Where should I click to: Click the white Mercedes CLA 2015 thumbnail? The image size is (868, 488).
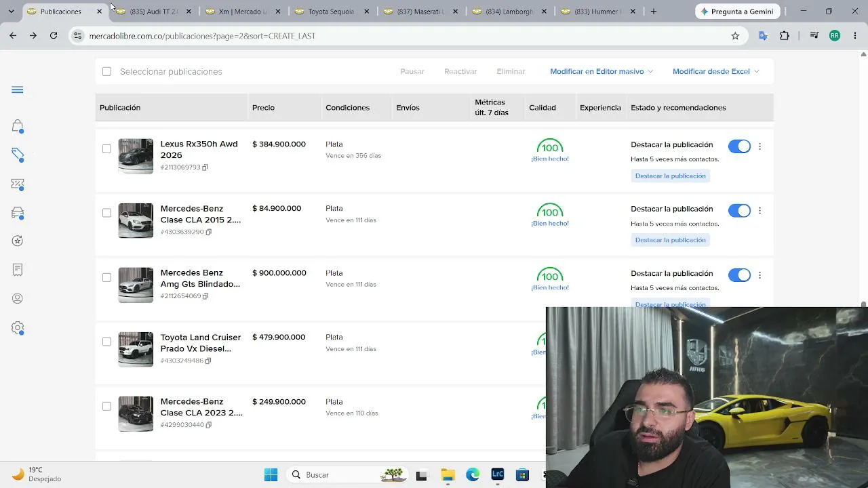tap(136, 220)
